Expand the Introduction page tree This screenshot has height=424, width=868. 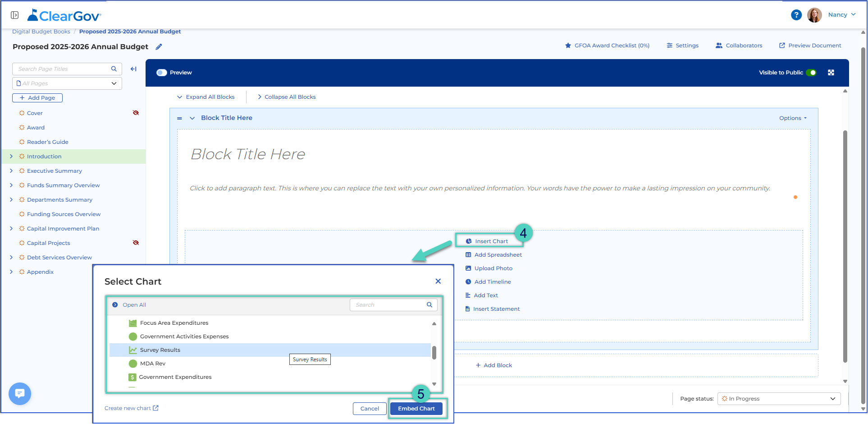(x=11, y=157)
